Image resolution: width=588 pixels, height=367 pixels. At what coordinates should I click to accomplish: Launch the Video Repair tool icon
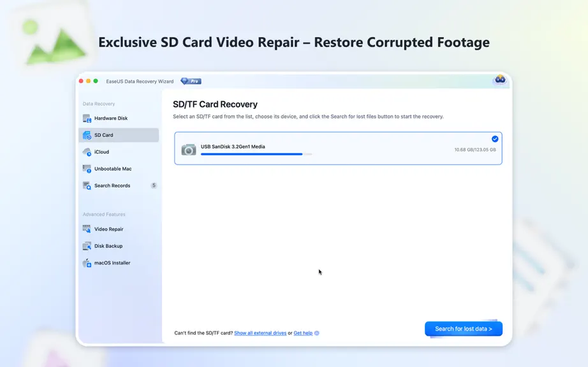click(x=87, y=229)
